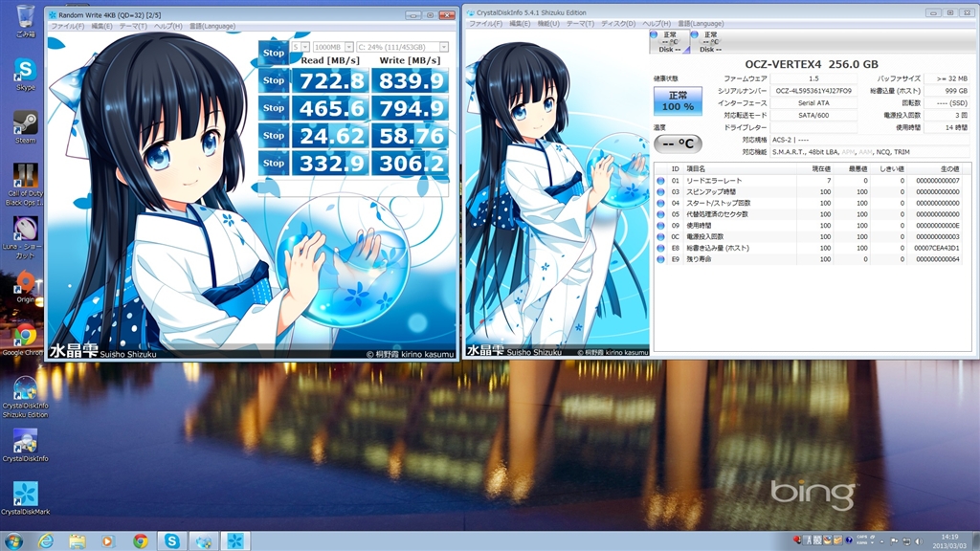
Task: Open the Recycle Bin desktop icon
Action: point(26,21)
